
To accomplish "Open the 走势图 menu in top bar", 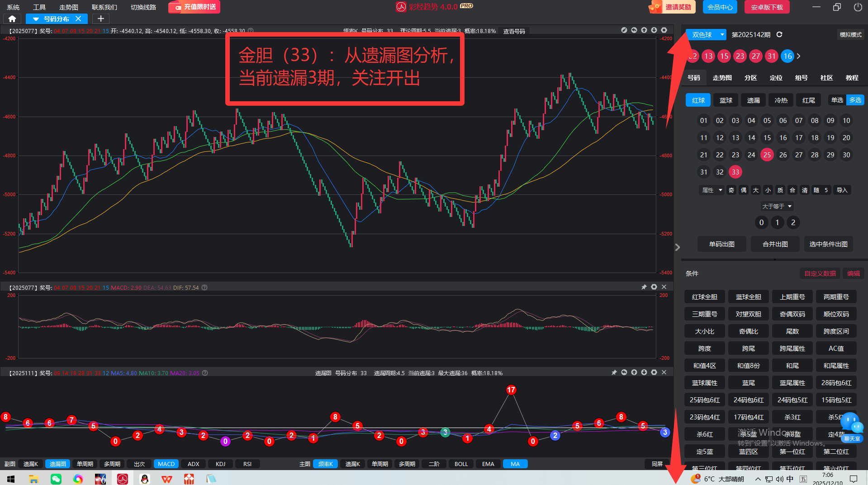I will click(x=69, y=7).
